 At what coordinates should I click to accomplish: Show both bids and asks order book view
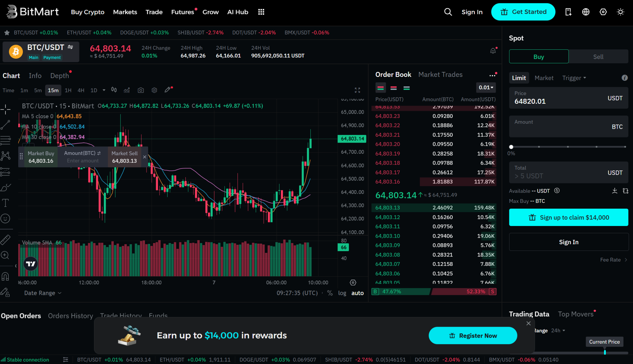(x=380, y=88)
